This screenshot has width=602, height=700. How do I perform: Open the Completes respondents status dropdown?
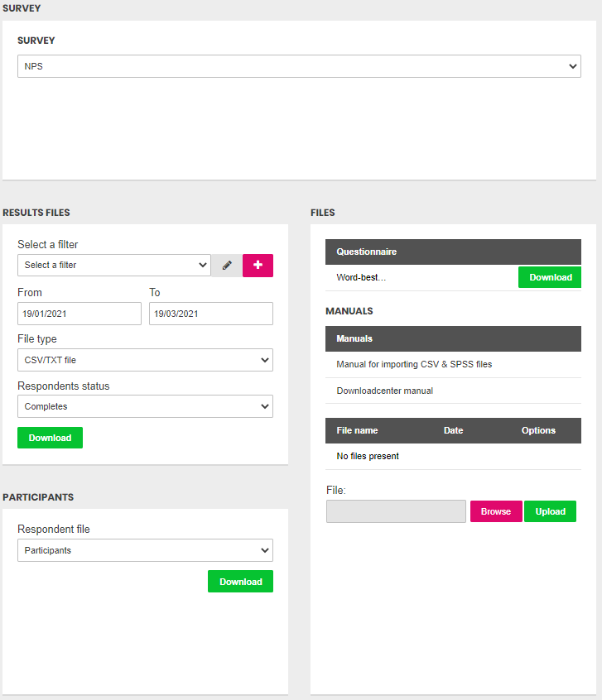(145, 406)
